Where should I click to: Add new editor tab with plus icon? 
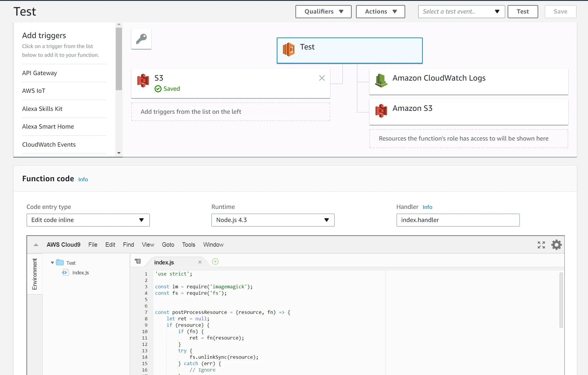(x=215, y=261)
